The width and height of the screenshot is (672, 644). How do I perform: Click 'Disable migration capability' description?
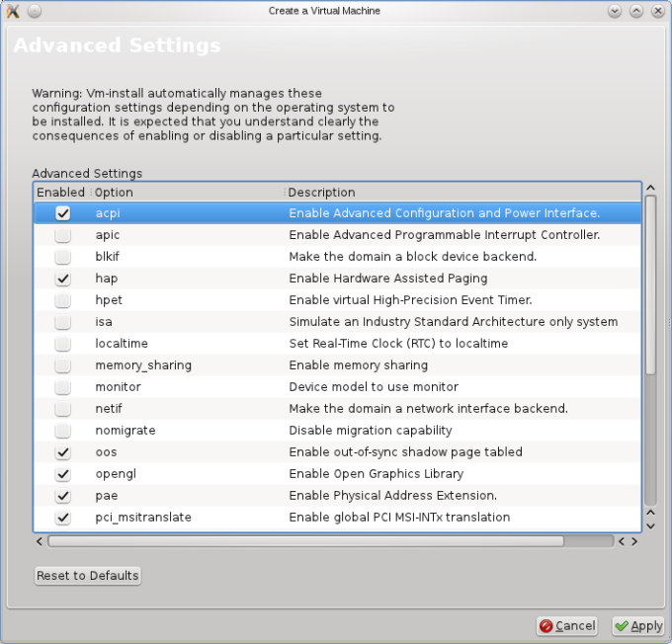[371, 431]
